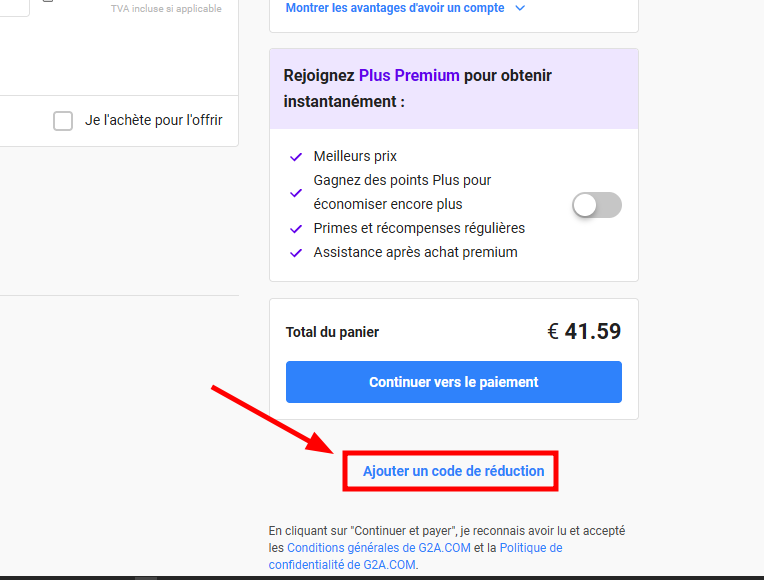Image resolution: width=764 pixels, height=580 pixels.
Task: Click the checkmark beside Primes et récompenses régulières
Action: tap(296, 229)
